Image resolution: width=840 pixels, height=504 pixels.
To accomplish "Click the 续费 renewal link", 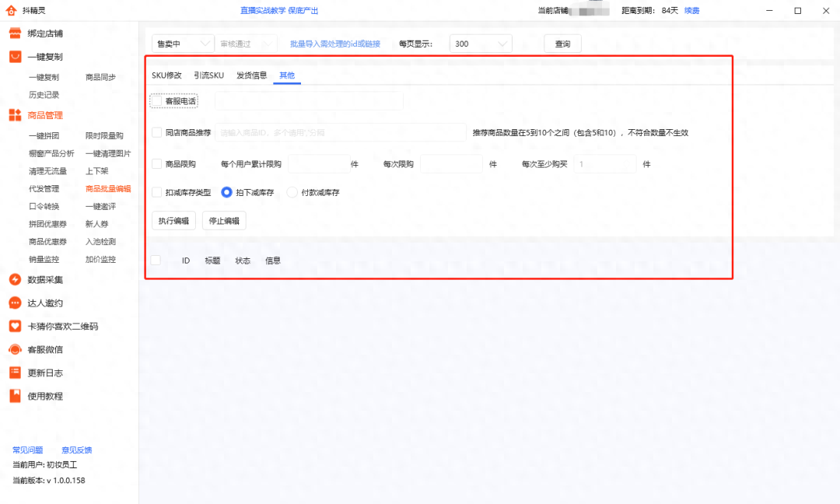I will point(691,10).
